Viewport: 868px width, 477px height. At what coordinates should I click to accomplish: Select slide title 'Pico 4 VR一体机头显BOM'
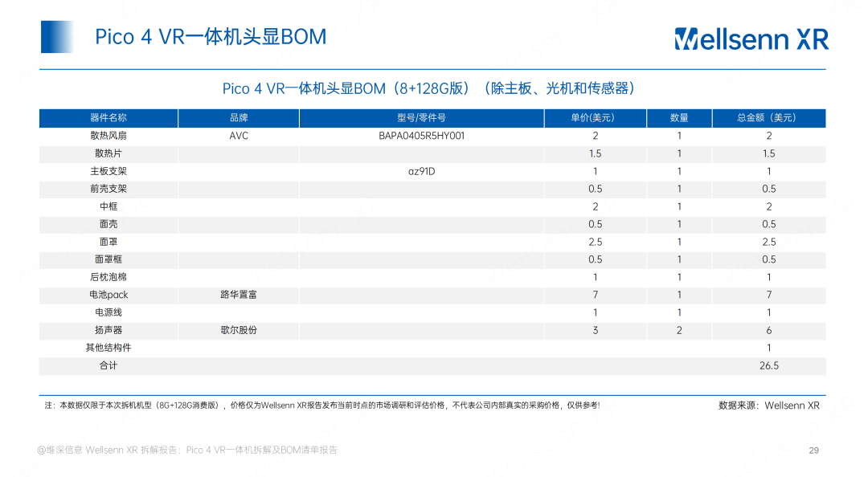point(211,37)
